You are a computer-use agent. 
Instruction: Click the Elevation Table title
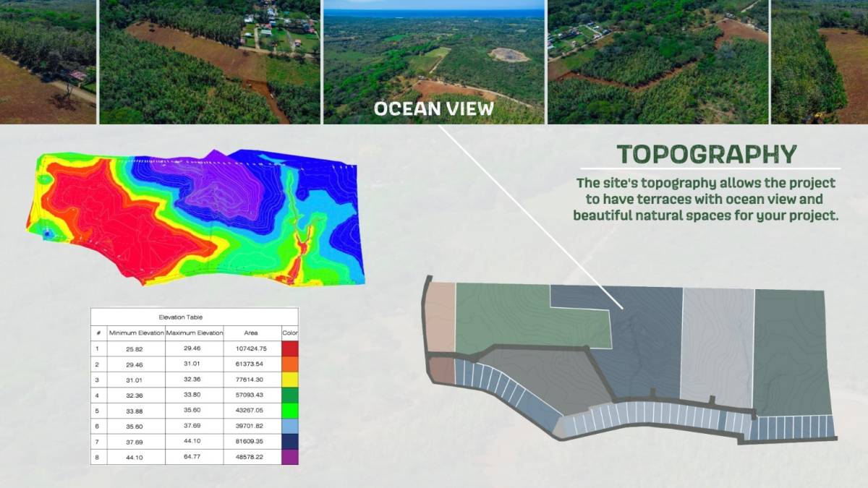coord(181,317)
